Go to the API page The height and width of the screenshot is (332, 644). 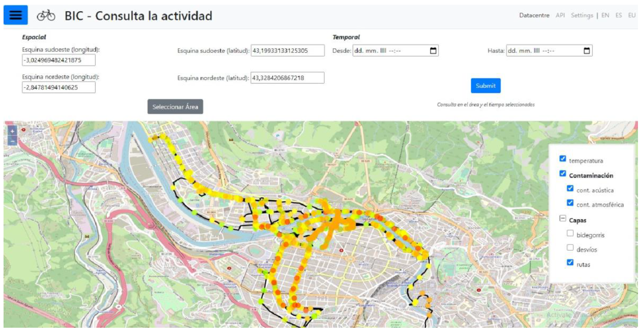pos(560,15)
